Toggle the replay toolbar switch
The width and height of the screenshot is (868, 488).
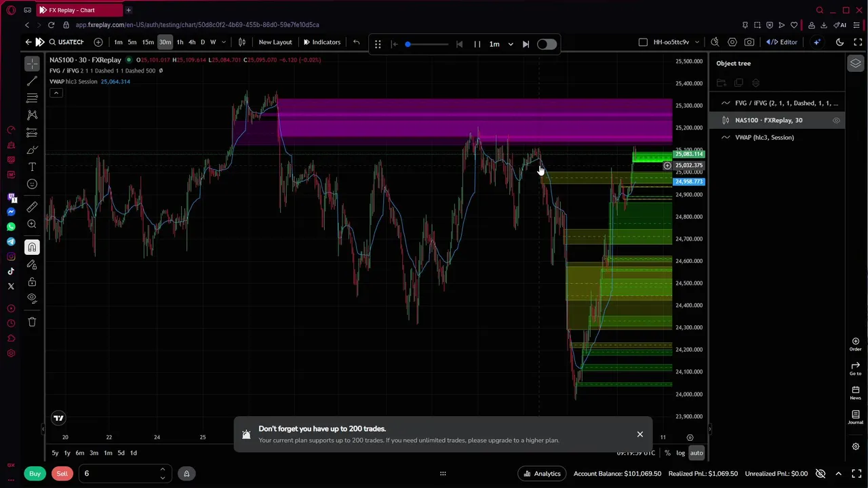[547, 44]
